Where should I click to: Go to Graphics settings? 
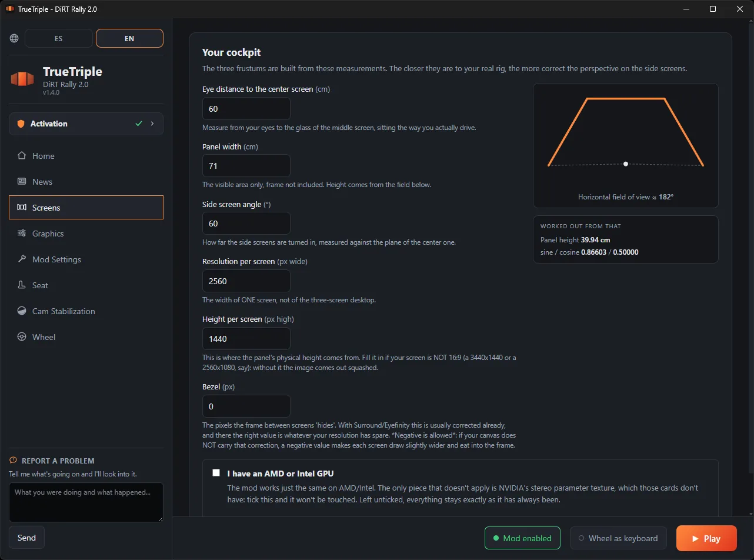coord(86,234)
